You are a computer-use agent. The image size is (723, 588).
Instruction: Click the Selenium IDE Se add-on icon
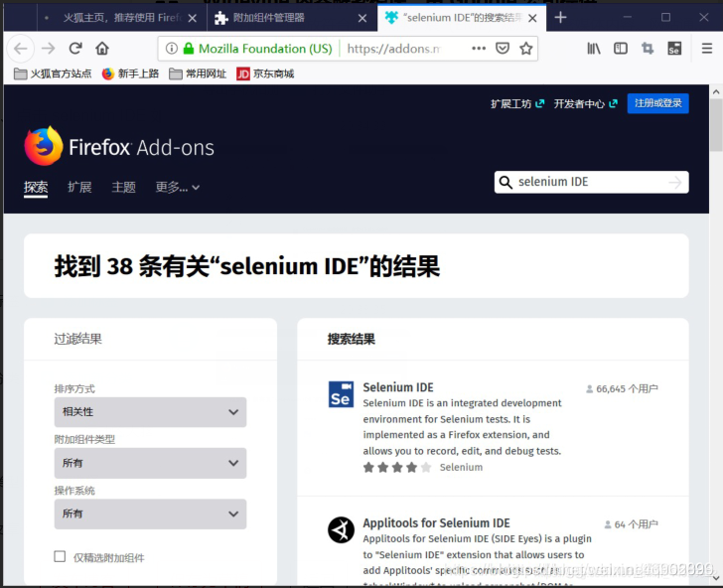[341, 394]
